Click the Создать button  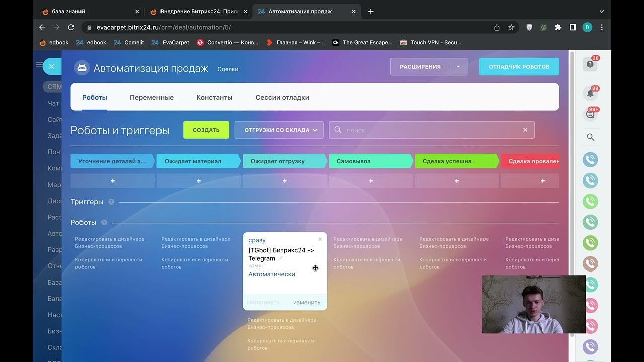click(206, 130)
